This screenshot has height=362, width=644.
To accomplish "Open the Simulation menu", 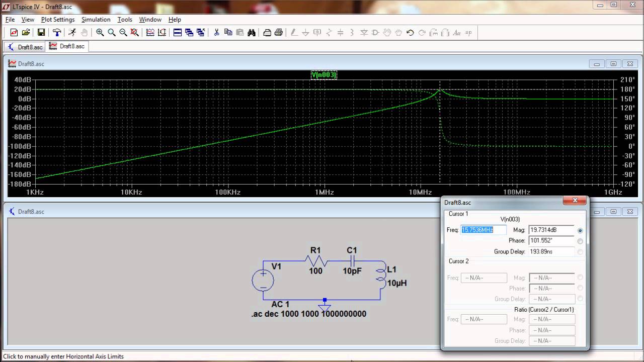I will pos(96,20).
